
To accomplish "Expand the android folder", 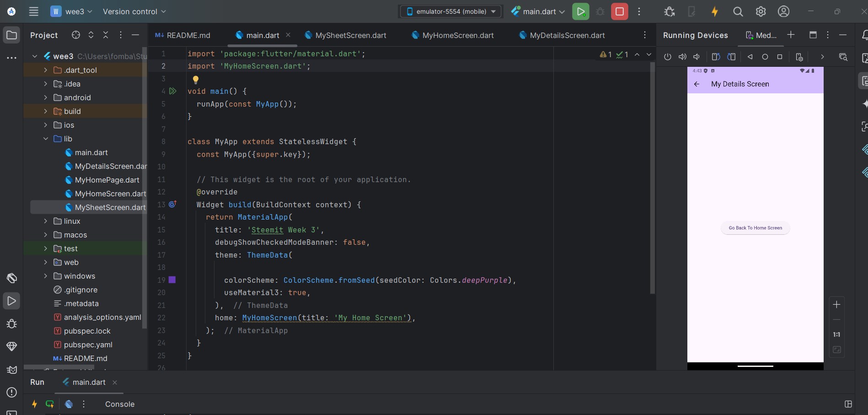I will [x=46, y=97].
